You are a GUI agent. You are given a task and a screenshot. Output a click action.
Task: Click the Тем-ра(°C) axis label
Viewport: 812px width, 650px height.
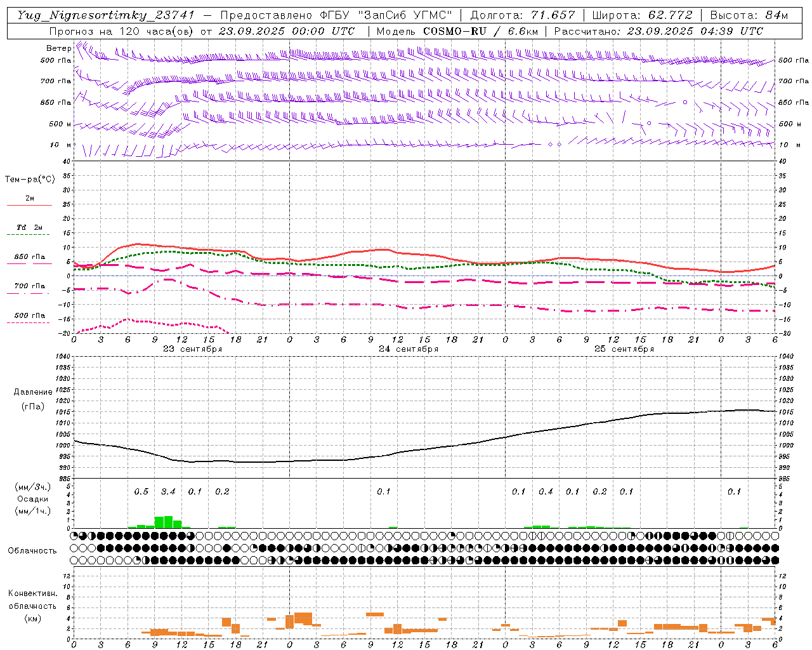(30, 180)
